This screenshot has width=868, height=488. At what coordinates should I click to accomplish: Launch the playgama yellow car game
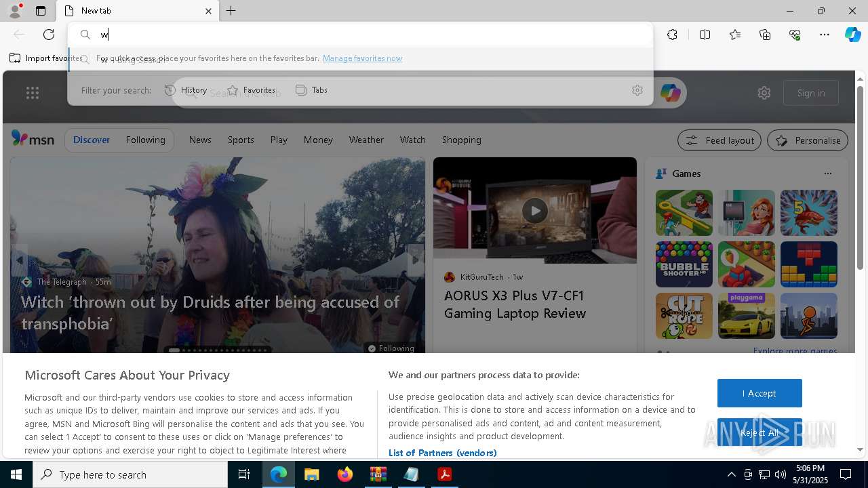point(746,316)
